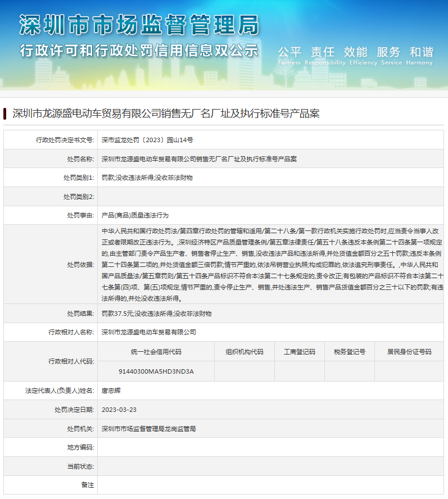This screenshot has height=499, width=448.
Task: Click the 行政许可和行政处罚信用信息双公示 banner subtitle
Action: (139, 49)
